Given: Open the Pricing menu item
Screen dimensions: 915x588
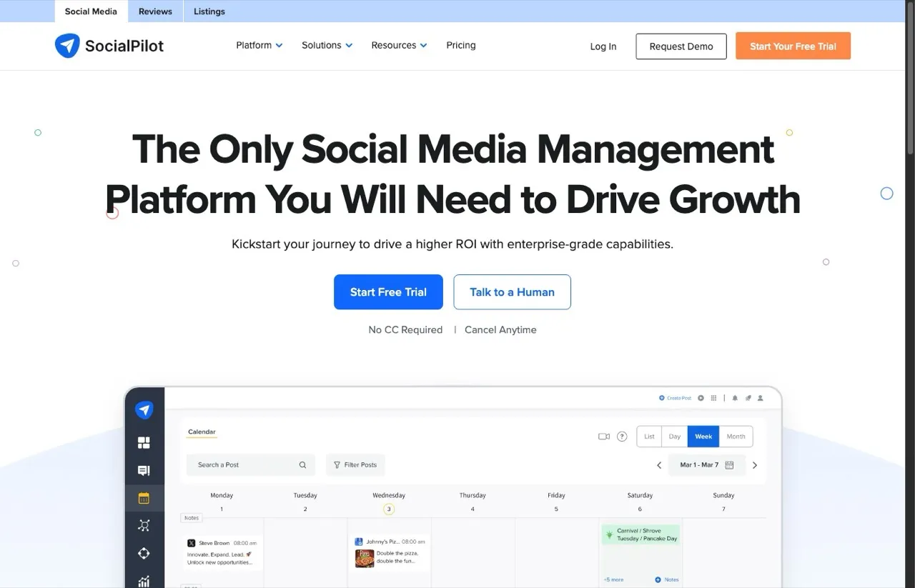Looking at the screenshot, I should [461, 45].
